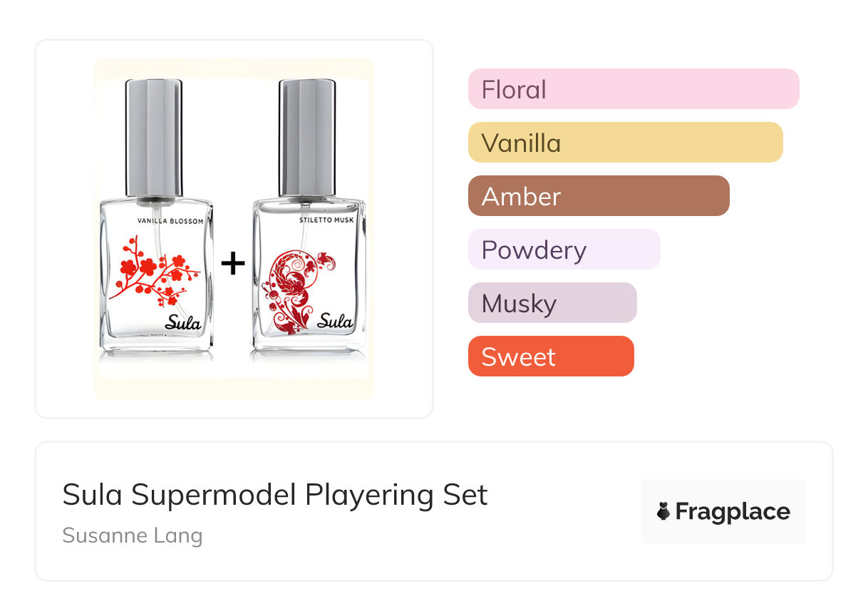Image resolution: width=868 pixels, height=616 pixels.
Task: Click the Fragplace wordmark text
Action: (x=733, y=511)
